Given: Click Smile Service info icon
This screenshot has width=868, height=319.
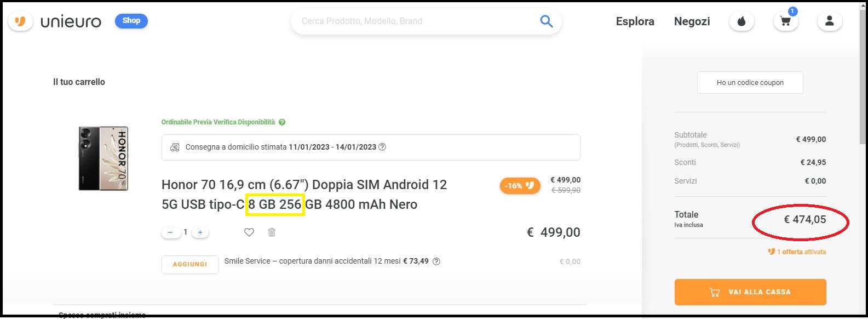Looking at the screenshot, I should [x=436, y=261].
